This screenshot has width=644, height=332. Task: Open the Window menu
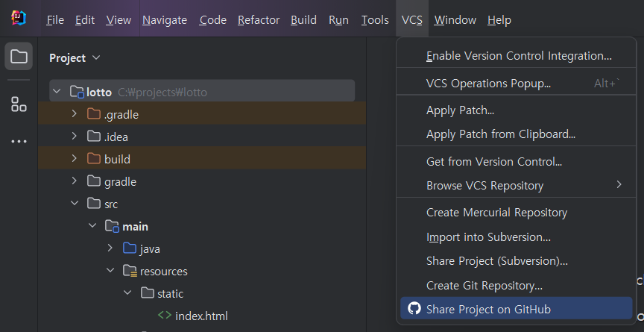click(x=455, y=19)
